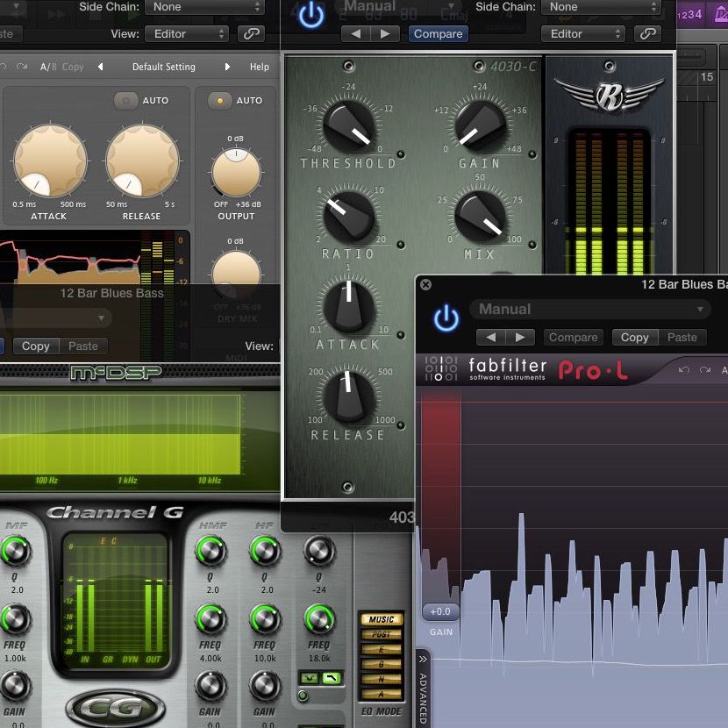Toggle the Pro-L plugin power button

[446, 318]
